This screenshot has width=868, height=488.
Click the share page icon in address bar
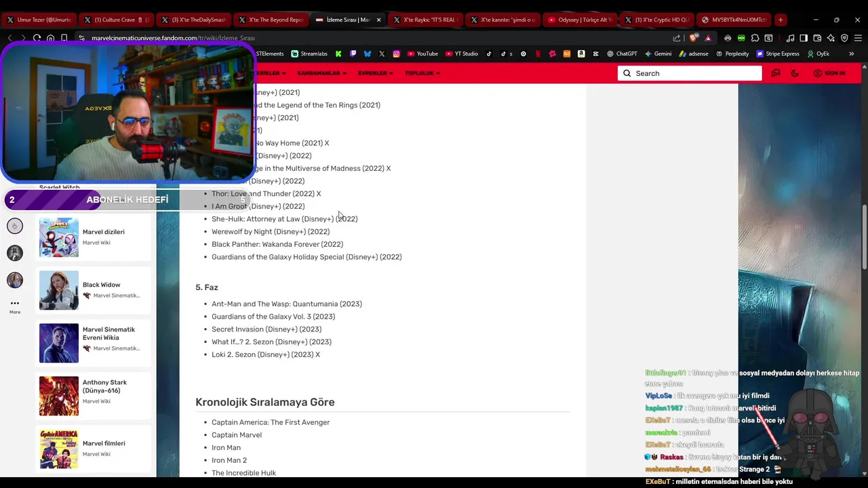(677, 38)
